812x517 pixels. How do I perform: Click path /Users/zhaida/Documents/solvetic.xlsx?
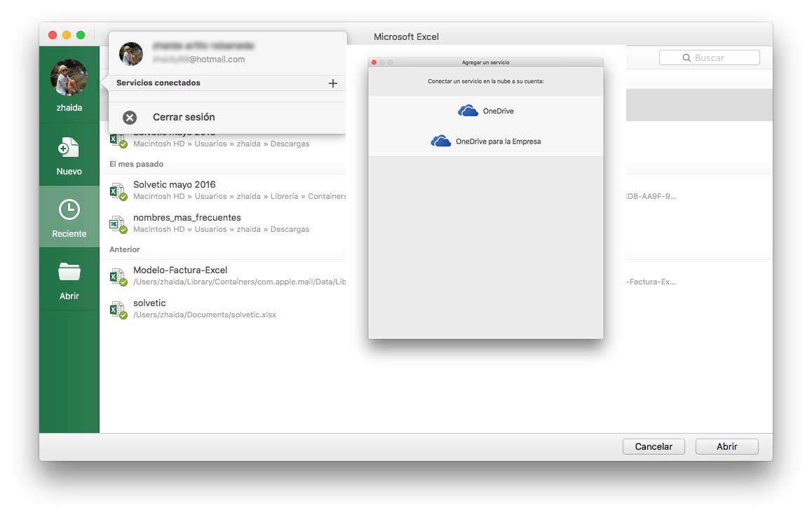pyautogui.click(x=205, y=315)
